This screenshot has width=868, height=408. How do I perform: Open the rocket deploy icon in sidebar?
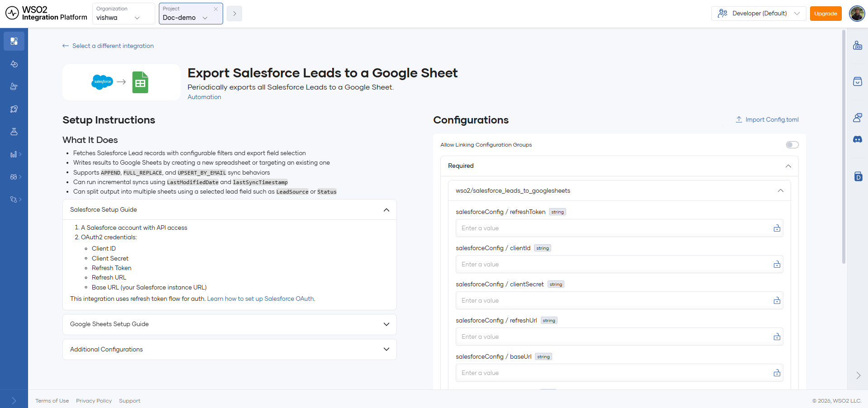point(14,109)
